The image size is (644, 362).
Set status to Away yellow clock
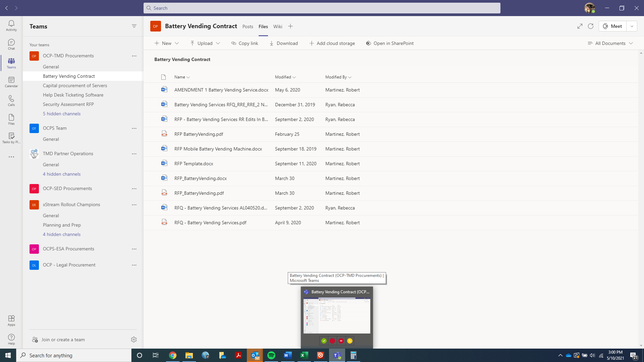[350, 341]
